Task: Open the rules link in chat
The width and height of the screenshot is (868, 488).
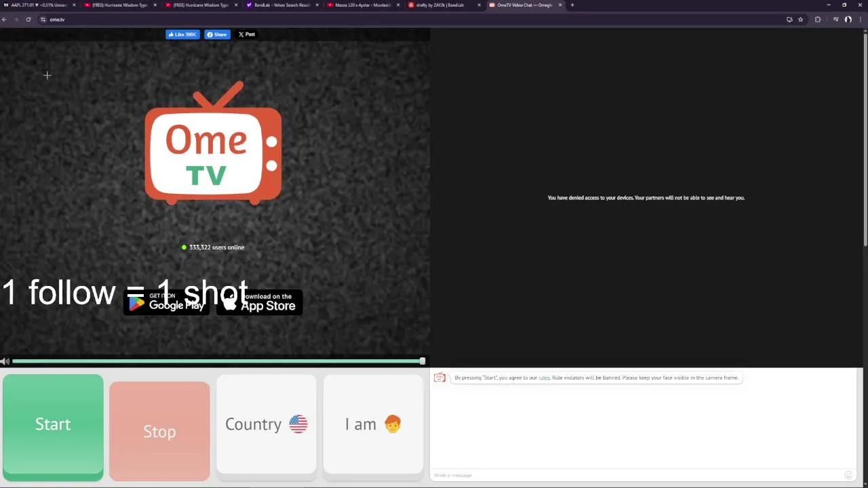Action: [544, 378]
